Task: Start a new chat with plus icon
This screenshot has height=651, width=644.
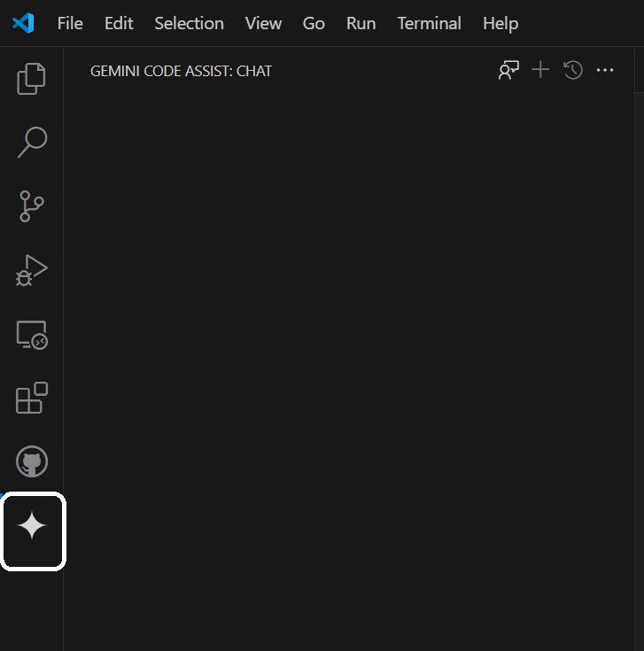Action: pos(540,70)
